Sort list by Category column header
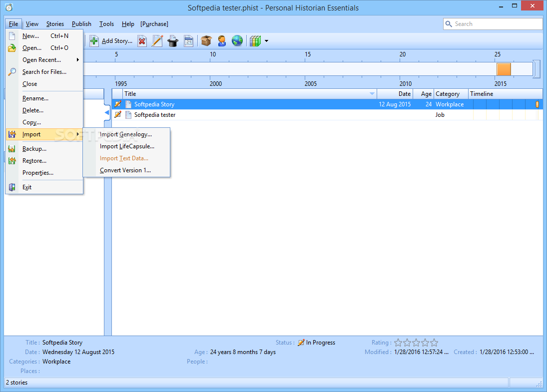Image resolution: width=547 pixels, height=392 pixels. click(x=451, y=94)
